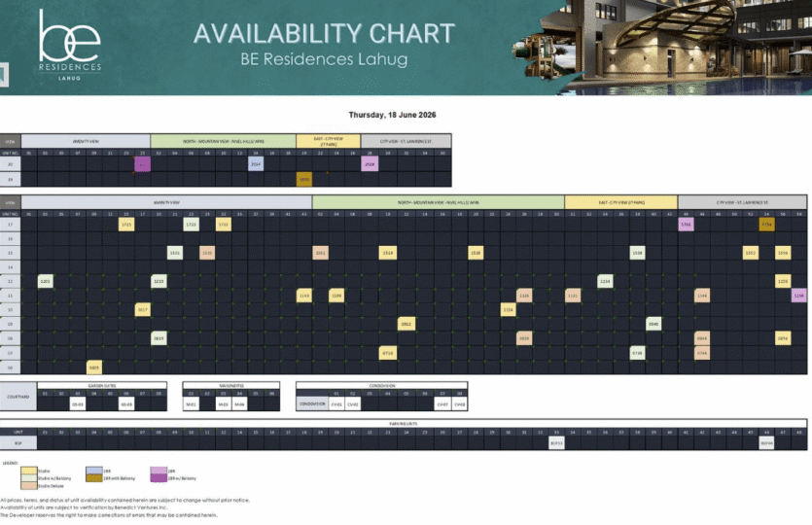
Task: Select available unit 1715 on floor 17
Action: coord(126,225)
